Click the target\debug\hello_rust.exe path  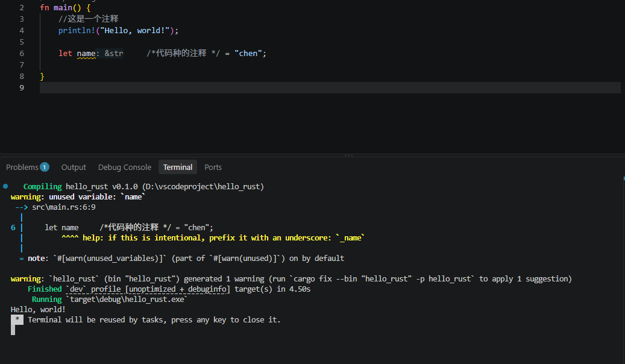pos(127,299)
